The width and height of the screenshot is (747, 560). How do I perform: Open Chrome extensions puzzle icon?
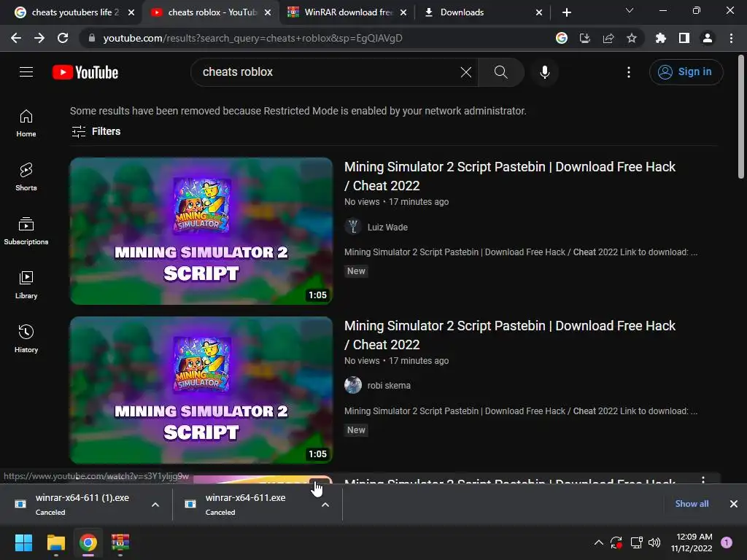pos(661,38)
